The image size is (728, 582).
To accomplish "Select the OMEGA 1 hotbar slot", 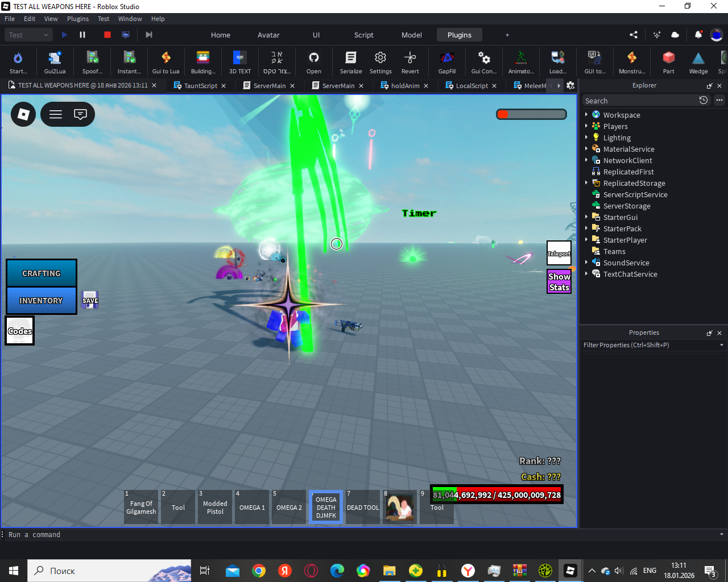I will 252,507.
